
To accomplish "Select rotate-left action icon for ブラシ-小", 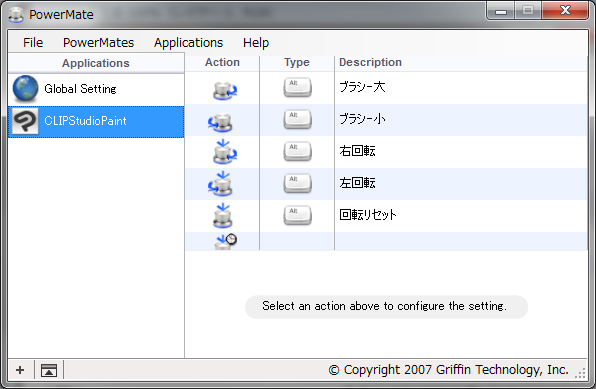I will tap(220, 122).
